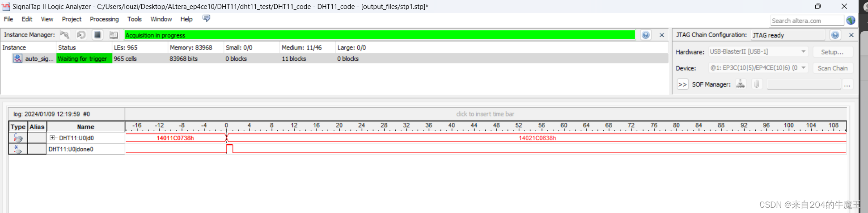This screenshot has height=213, width=868.
Task: Select the DHT11:U0|done0 signal name
Action: click(x=71, y=149)
